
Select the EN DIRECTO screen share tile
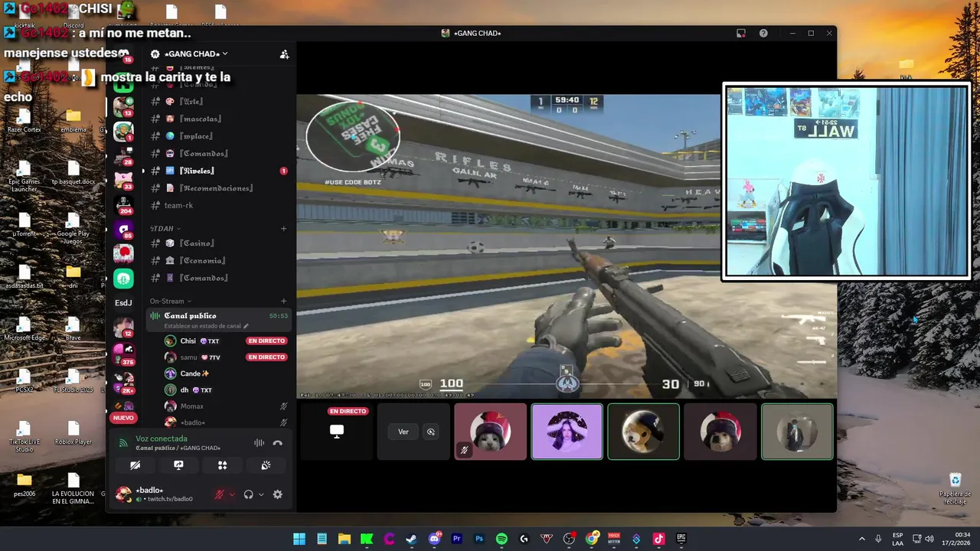click(337, 432)
